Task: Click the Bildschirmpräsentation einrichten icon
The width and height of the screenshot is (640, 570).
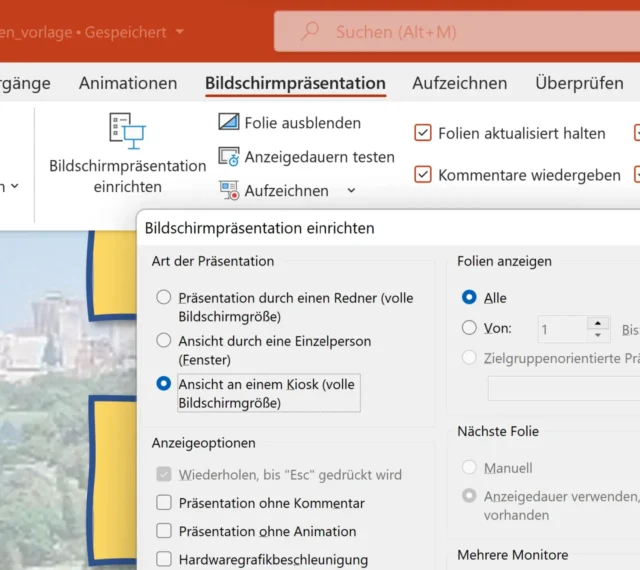Action: coord(127,133)
